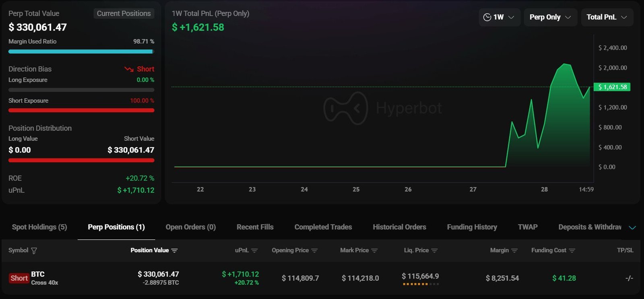Open the Funding History tab

pyautogui.click(x=472, y=227)
